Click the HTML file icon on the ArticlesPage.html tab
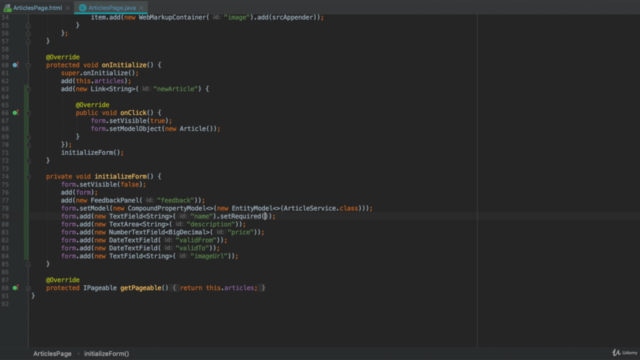640x360 pixels. 7,8
